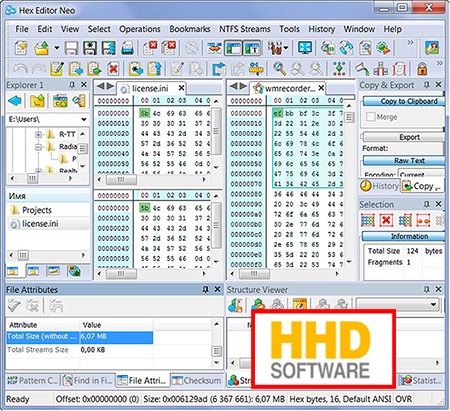Click the blue globe-arrows toolbar icon
Image resolution: width=450 pixels, height=411 pixels.
(347, 48)
